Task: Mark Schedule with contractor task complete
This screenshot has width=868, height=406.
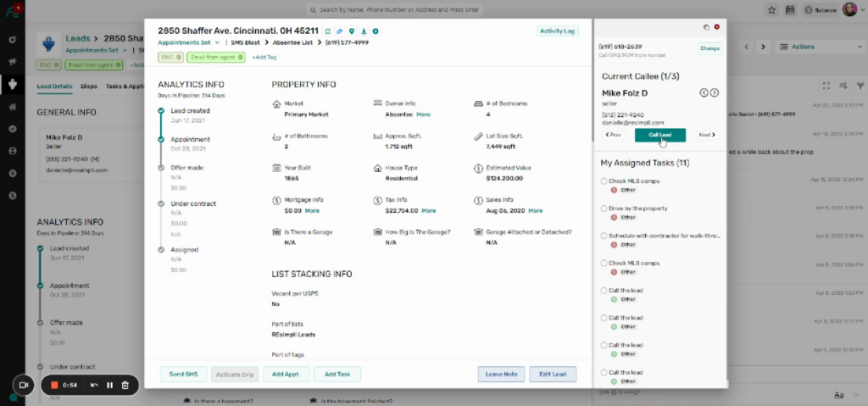Action: pos(604,236)
